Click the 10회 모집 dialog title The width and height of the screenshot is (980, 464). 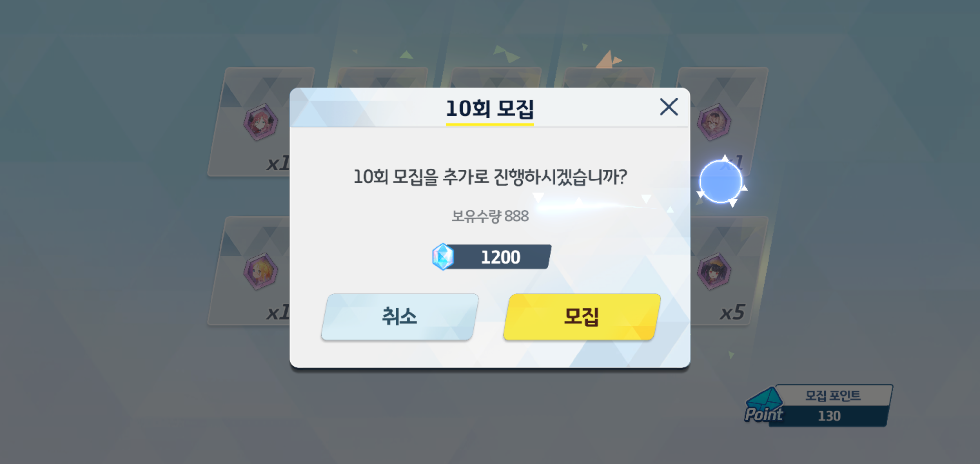490,109
